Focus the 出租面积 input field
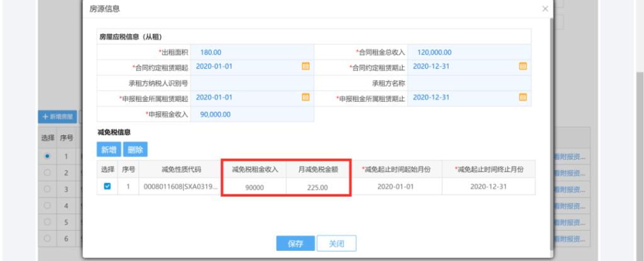The height and width of the screenshot is (261, 644). click(x=253, y=52)
